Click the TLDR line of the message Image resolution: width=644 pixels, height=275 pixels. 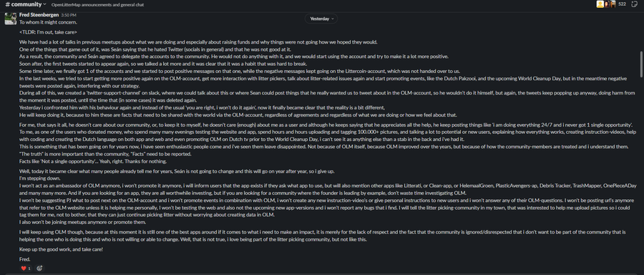48,32
